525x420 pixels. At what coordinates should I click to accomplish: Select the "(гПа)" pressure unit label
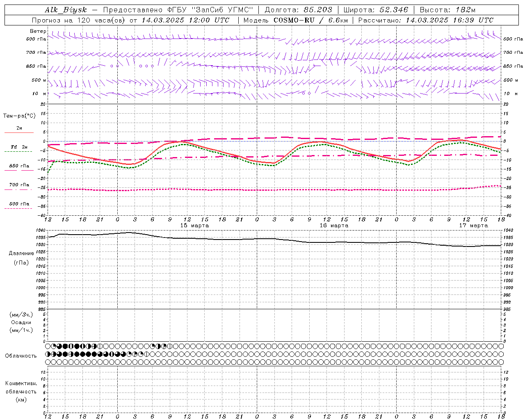point(21,263)
